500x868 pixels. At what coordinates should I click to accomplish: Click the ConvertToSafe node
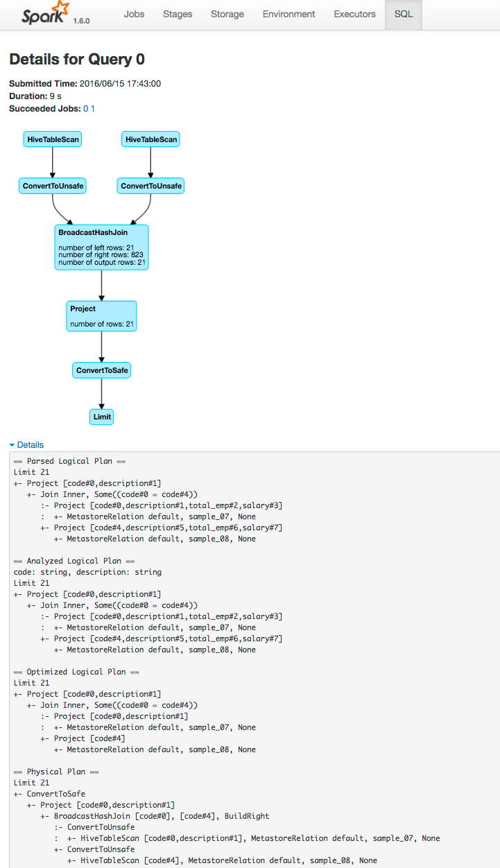[x=102, y=371]
